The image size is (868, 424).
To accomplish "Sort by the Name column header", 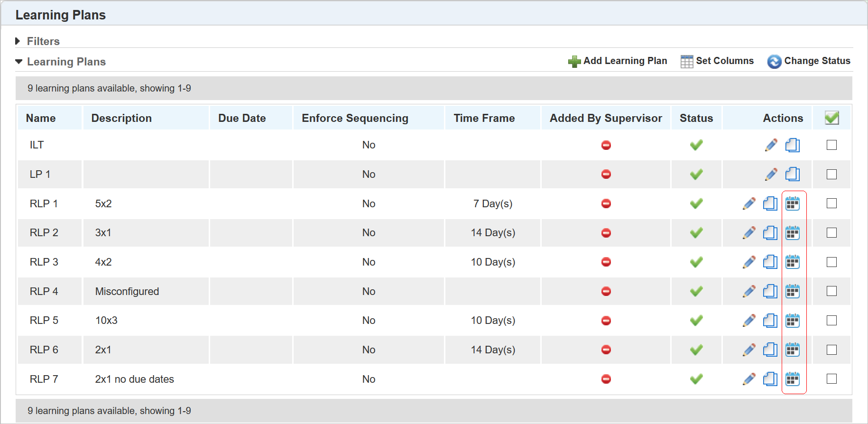I will tap(41, 118).
